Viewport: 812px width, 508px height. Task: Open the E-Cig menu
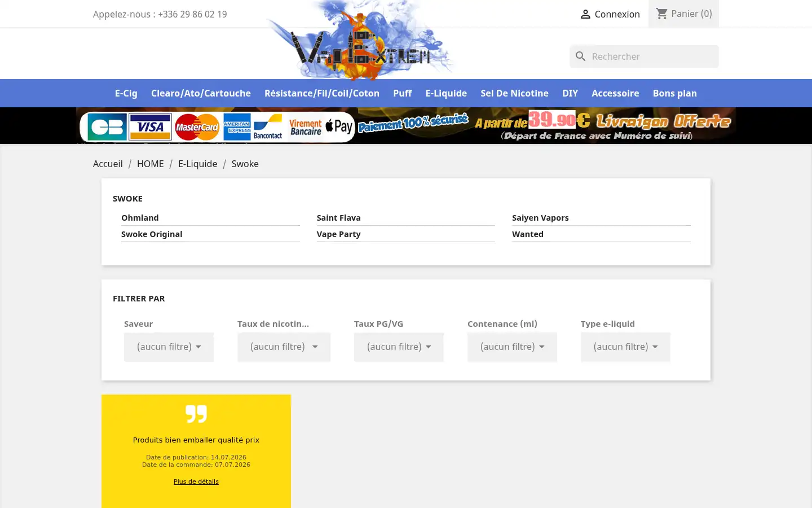click(x=126, y=93)
